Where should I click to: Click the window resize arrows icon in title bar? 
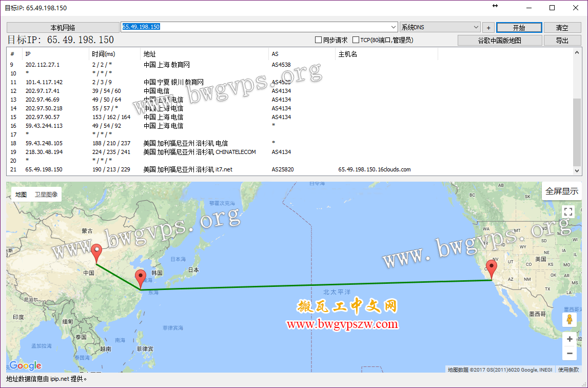[495, 6]
